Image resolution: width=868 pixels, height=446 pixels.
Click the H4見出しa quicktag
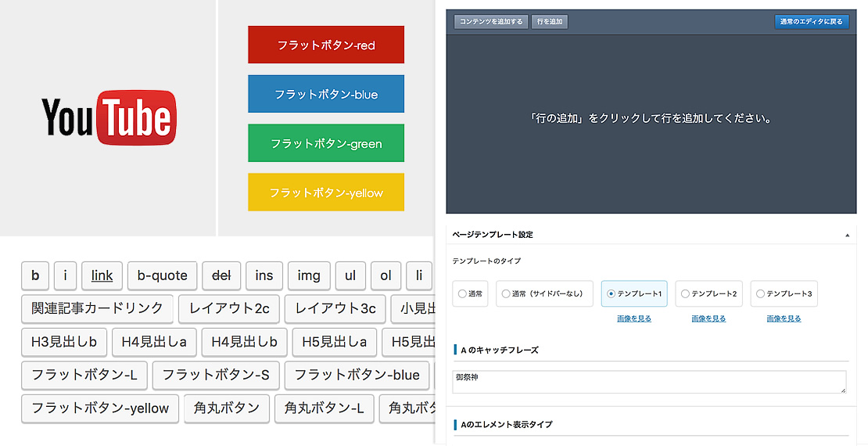pyautogui.click(x=154, y=342)
